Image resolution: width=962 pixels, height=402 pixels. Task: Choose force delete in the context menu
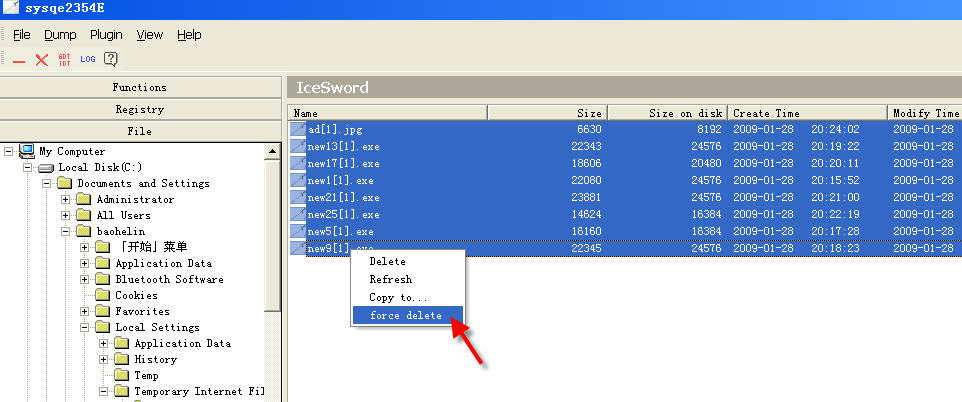[407, 315]
